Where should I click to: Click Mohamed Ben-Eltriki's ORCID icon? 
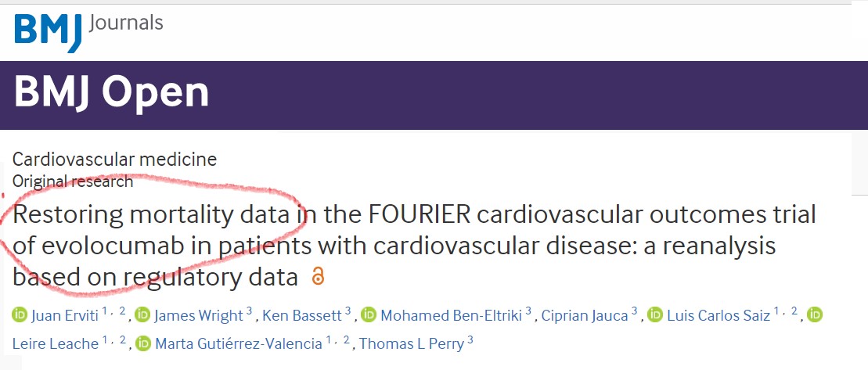(369, 316)
